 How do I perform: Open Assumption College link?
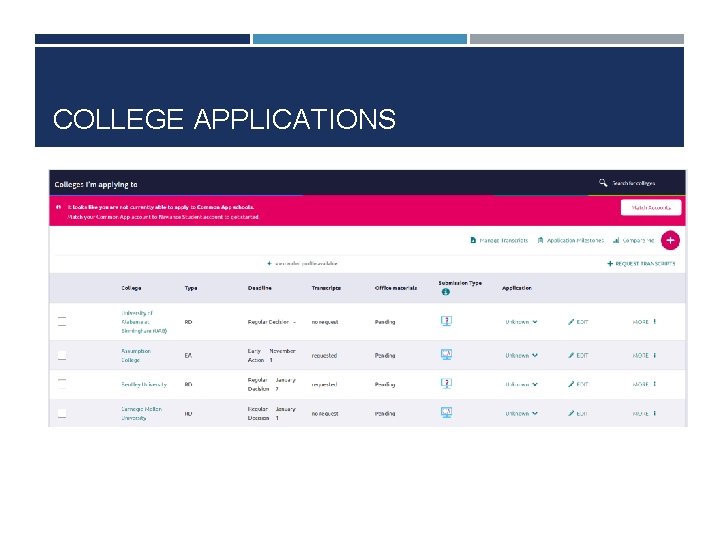136,355
